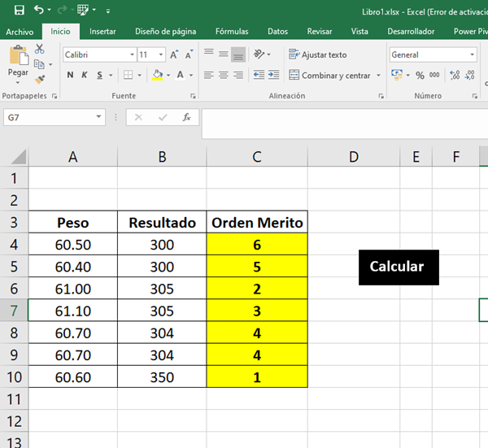Open fill color dropdown arrow

(x=168, y=76)
